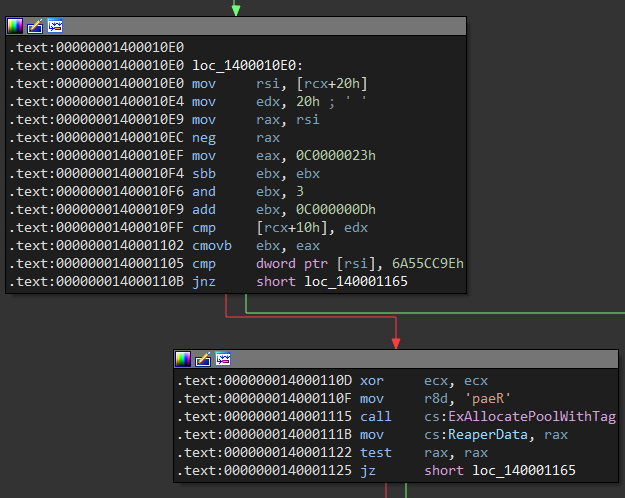The width and height of the screenshot is (625, 498).
Task: Click title bar of loc_1400010E0 block
Action: [x=236, y=26]
